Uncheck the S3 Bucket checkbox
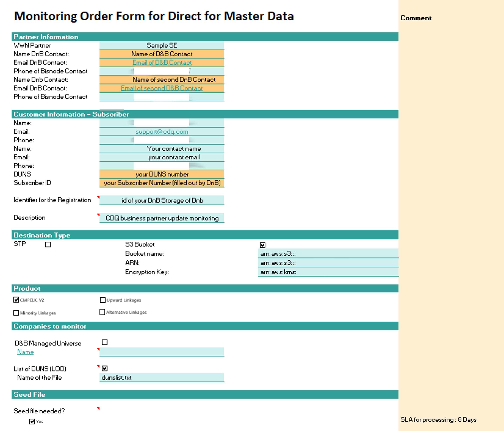 point(262,245)
